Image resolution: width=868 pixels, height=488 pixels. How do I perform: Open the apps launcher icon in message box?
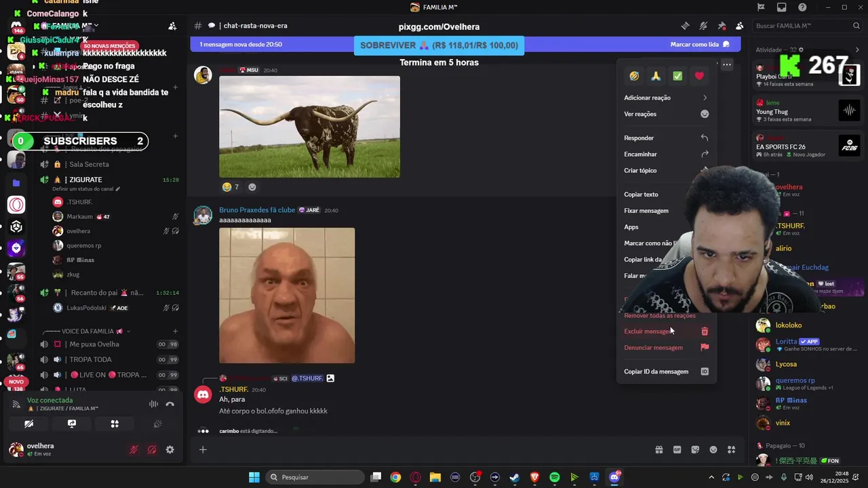coord(731,449)
